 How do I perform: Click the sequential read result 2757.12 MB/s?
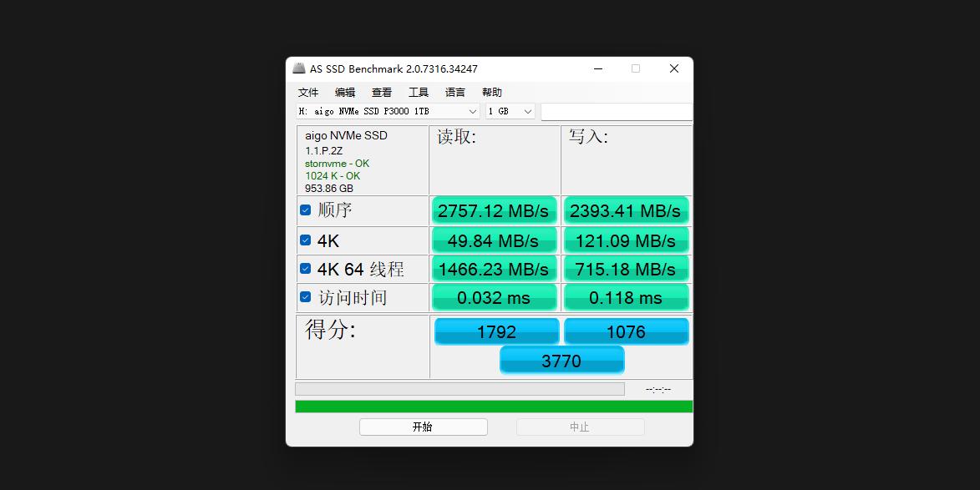[494, 210]
